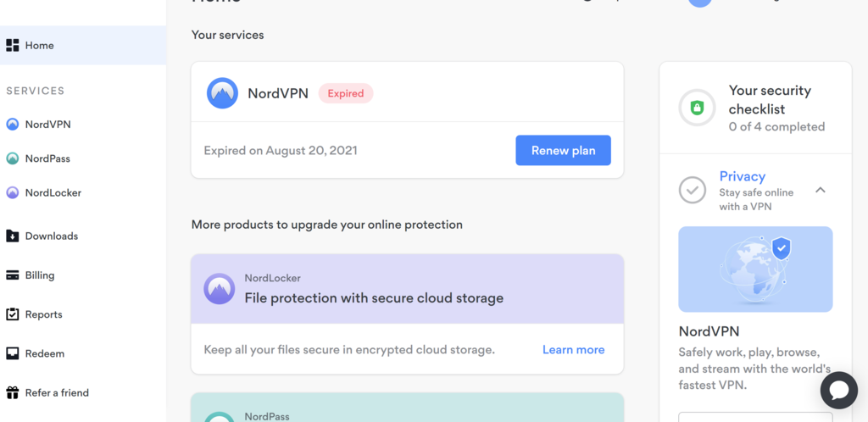
Task: Click the Home dashboard icon in sidebar
Action: [x=12, y=46]
